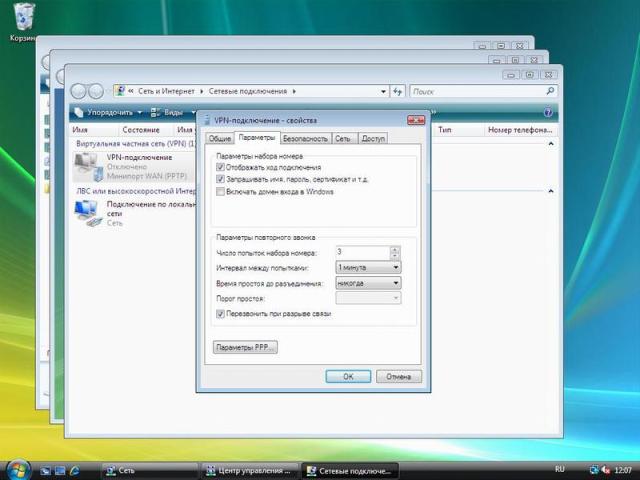This screenshot has height=480, width=640.
Task: Click Сеть и Интернет breadcrumb arrow
Action: 202,91
